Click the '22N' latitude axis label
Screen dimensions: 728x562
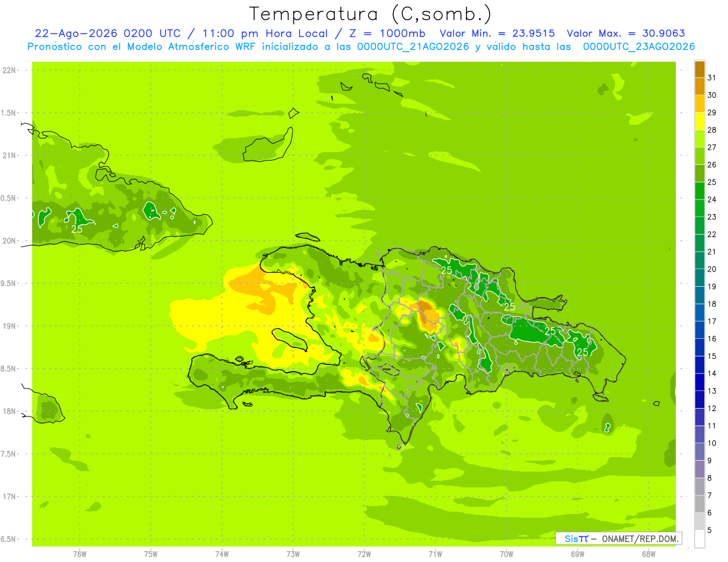10,70
